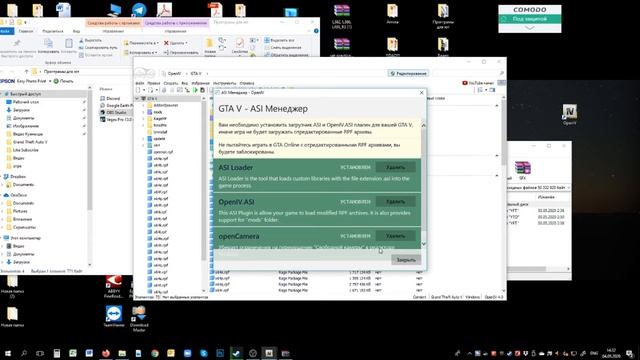640x360 pixels.
Task: Click OpenIV breadcrumb in address bar
Action: (x=174, y=73)
